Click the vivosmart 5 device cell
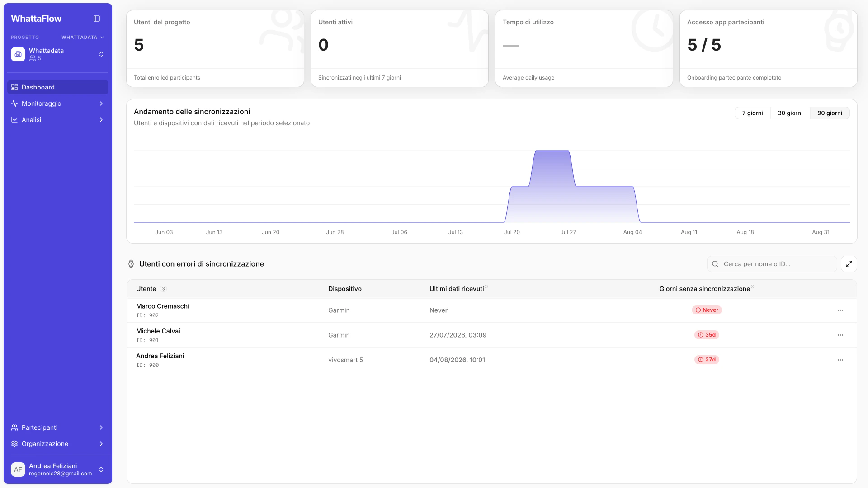 [345, 360]
